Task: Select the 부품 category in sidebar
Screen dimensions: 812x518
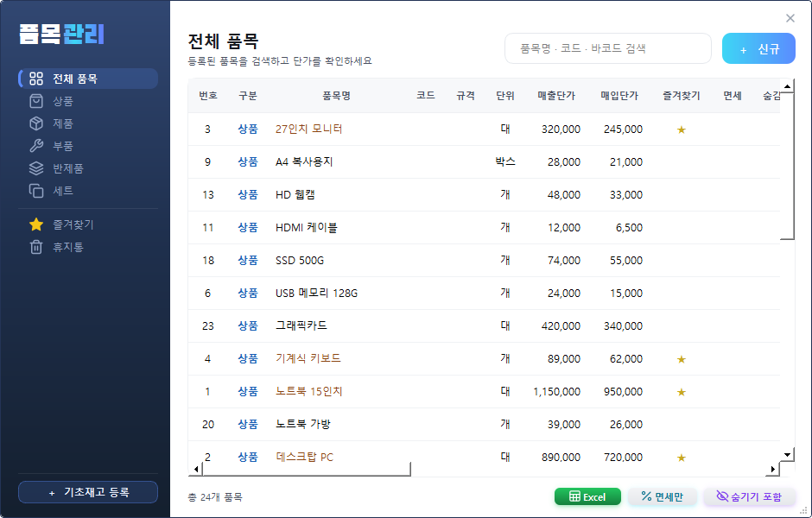Action: point(88,146)
